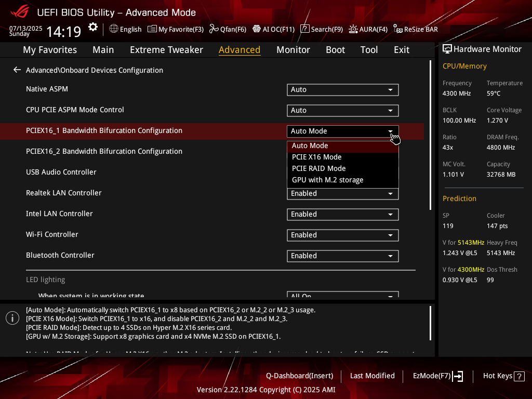532x399 pixels.
Task: Click the ROG logo in title bar
Action: pos(20,11)
